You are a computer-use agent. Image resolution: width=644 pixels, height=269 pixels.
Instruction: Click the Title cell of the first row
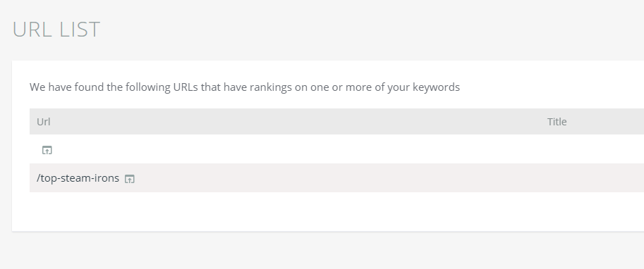pyautogui.click(x=595, y=149)
